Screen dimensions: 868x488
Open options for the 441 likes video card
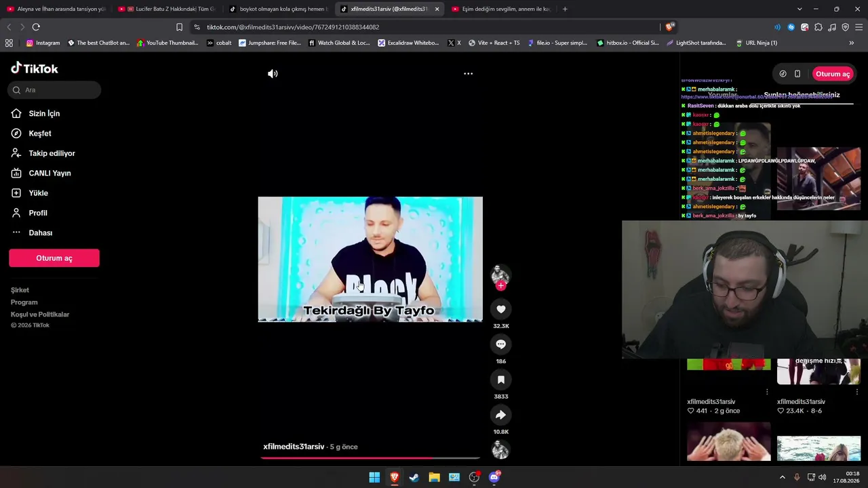tap(767, 392)
